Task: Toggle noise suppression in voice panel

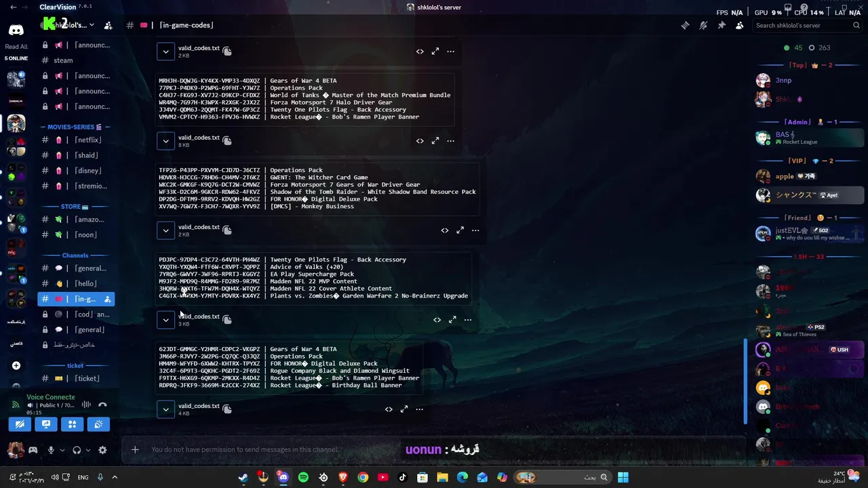Action: coord(86,405)
